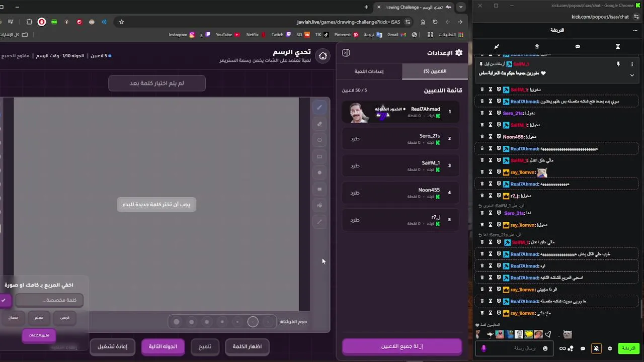Image resolution: width=644 pixels, height=362 pixels.
Task: Select the paint bucket fill tool
Action: tap(319, 205)
